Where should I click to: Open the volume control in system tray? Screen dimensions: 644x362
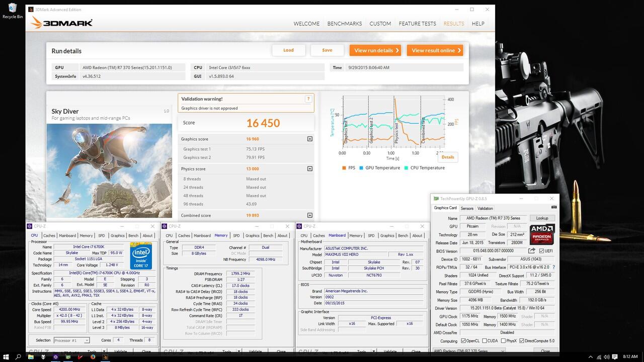click(x=608, y=357)
